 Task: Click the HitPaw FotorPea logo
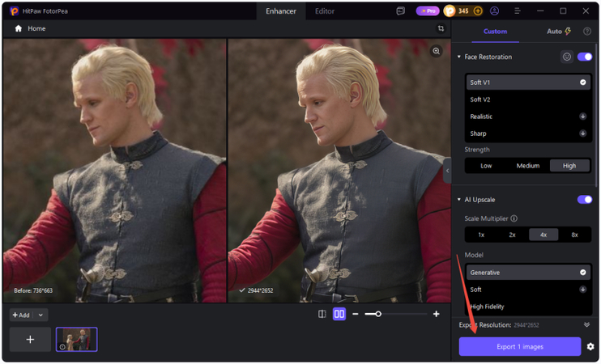point(15,11)
